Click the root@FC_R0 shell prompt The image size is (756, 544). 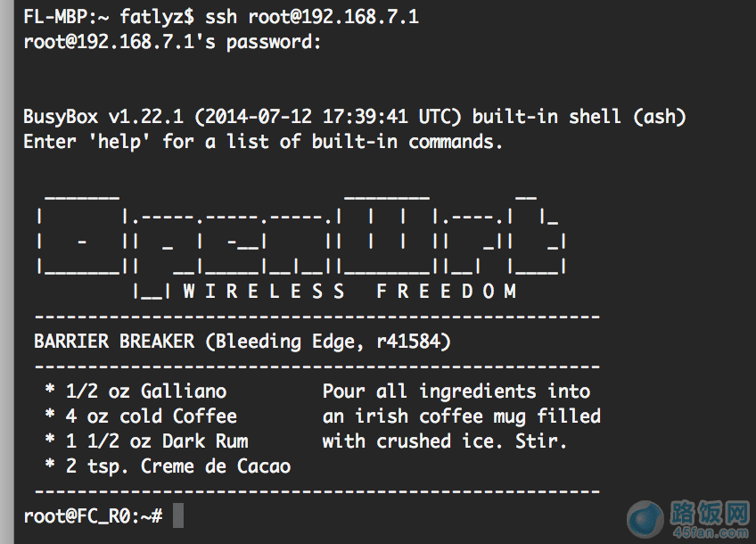click(x=93, y=515)
